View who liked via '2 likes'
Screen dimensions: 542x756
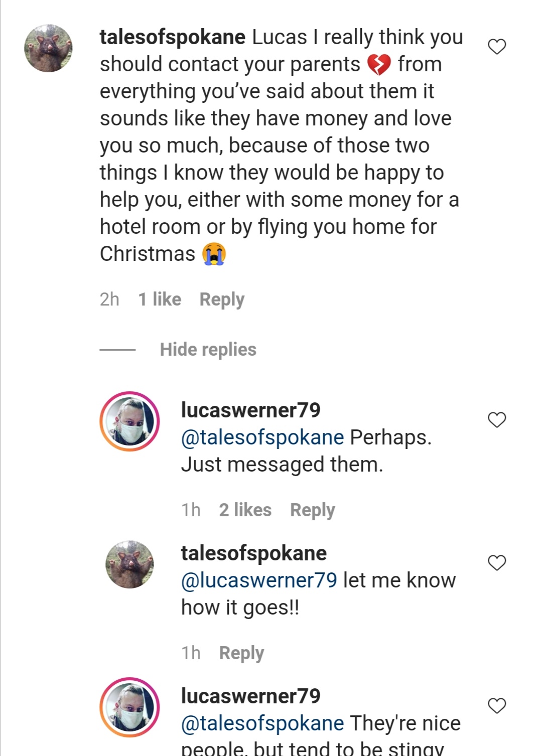(245, 510)
